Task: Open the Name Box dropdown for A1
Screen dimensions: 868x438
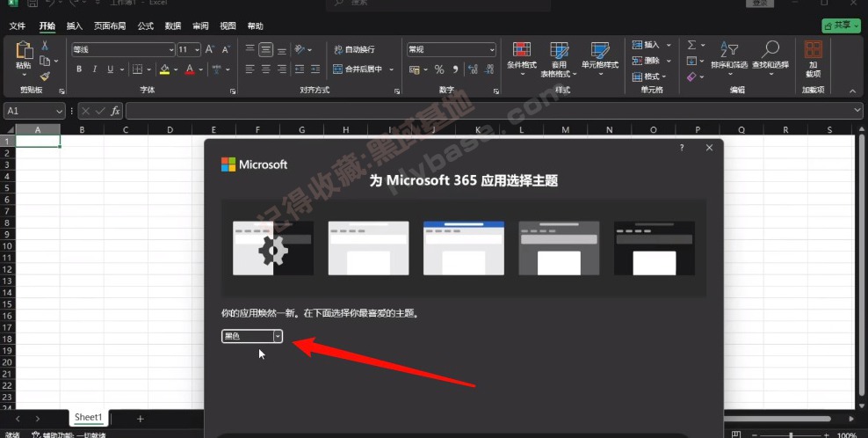Action: click(x=59, y=111)
